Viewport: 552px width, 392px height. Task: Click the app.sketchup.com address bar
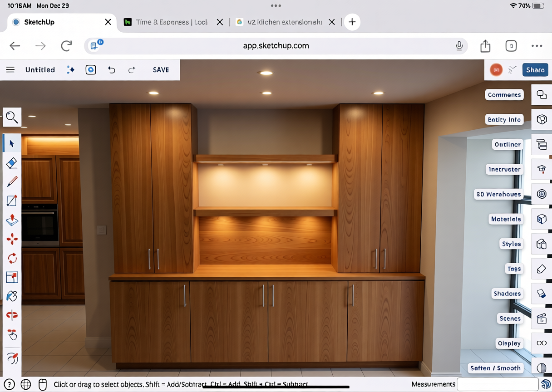pos(276,46)
